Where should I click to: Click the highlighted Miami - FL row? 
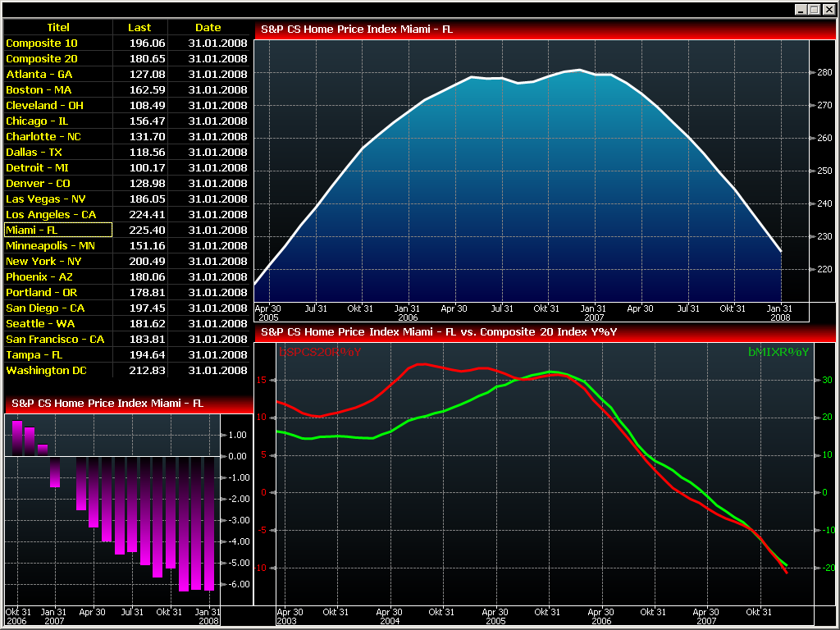57,230
